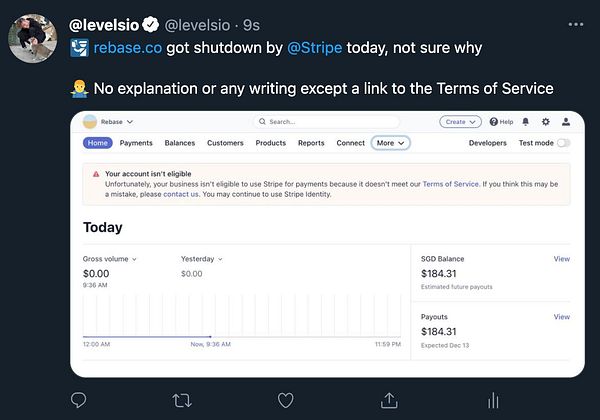Screen dimensions: 600x420
Task: Open Stripe notifications bell
Action: [x=526, y=122]
